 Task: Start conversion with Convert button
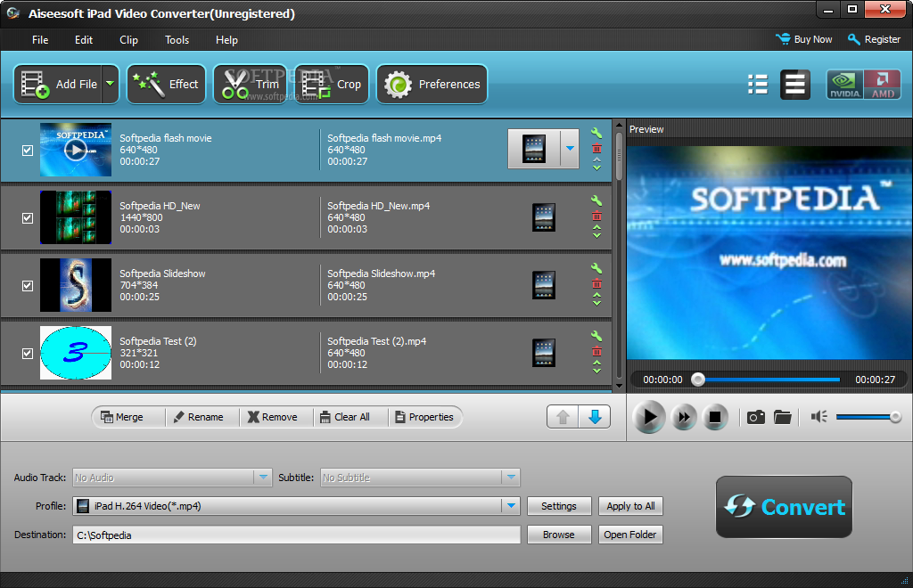click(784, 507)
